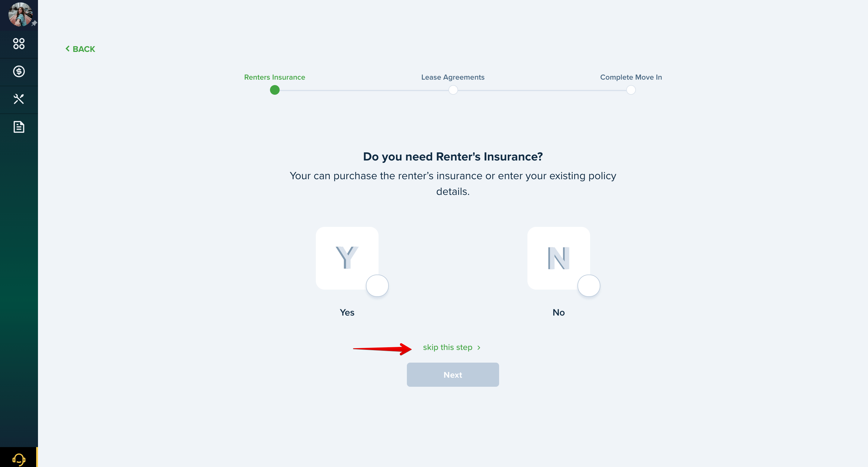Click the Complete Move In step label

[x=631, y=77]
